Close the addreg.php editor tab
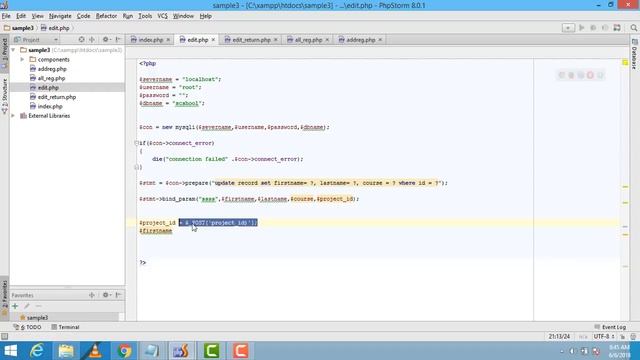The height and width of the screenshot is (360, 640). pos(380,40)
